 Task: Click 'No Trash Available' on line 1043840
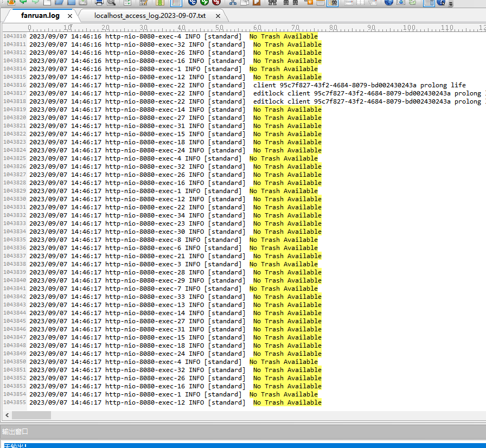coord(287,280)
